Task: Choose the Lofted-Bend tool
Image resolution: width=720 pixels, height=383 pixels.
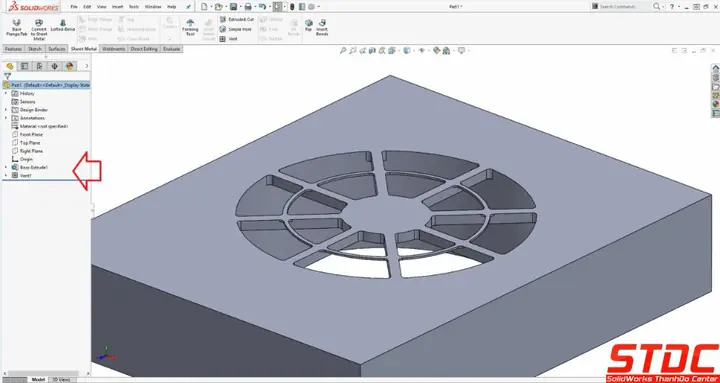Action: (x=63, y=25)
